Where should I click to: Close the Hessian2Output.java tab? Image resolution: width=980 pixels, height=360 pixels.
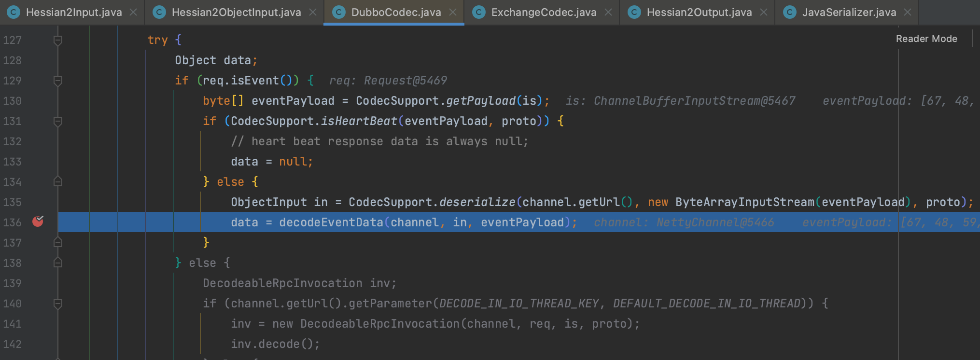point(764,12)
